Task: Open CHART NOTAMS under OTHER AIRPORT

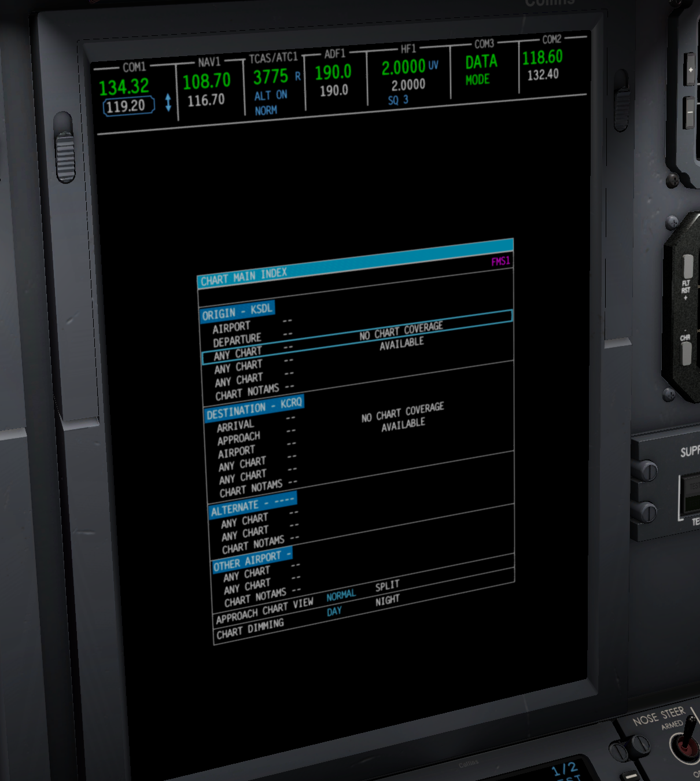Action: click(x=255, y=597)
